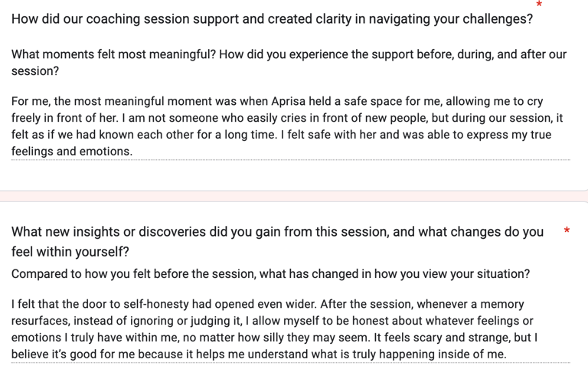This screenshot has height=379, width=588.
Task: Click the dotted underline below the second answer
Action: 291,362
